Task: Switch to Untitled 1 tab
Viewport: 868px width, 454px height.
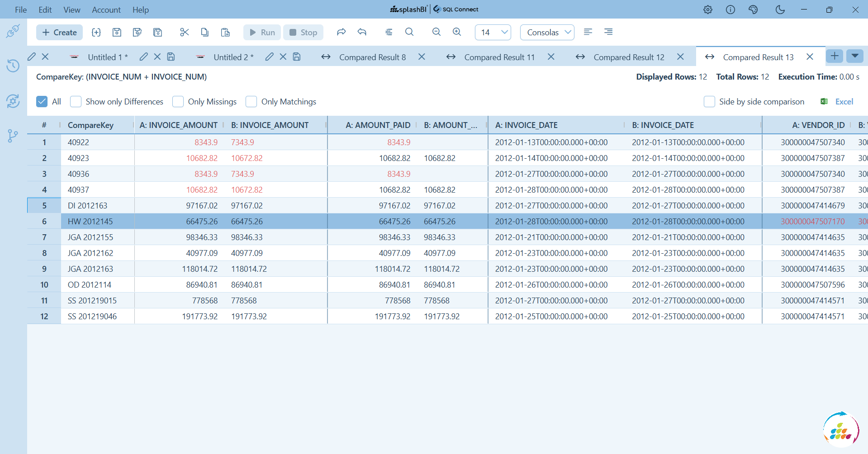Action: pos(108,57)
